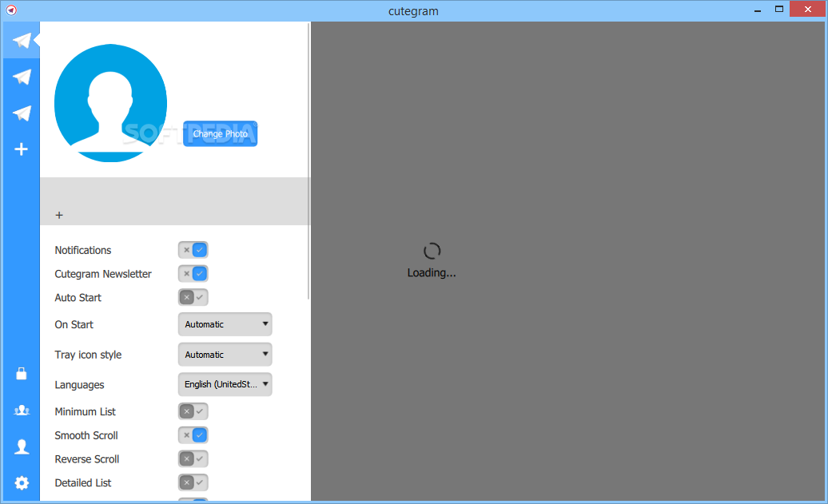Viewport: 828px width, 504px height.
Task: Enable the Reverse Scroll switch
Action: point(193,459)
